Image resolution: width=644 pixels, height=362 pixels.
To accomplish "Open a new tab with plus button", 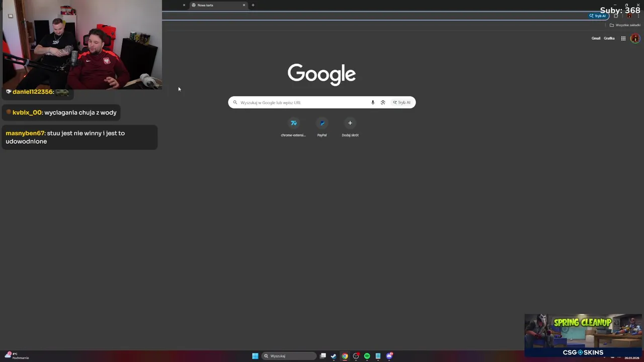I will click(253, 5).
